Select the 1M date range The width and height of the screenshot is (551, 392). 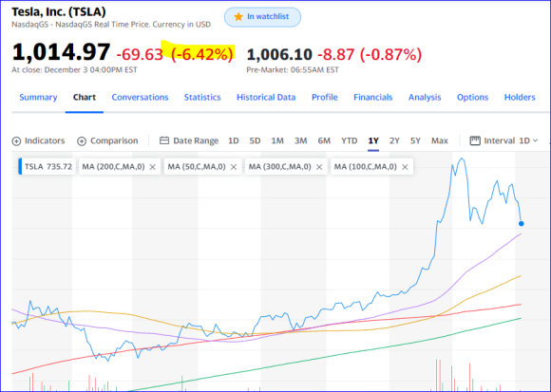277,140
